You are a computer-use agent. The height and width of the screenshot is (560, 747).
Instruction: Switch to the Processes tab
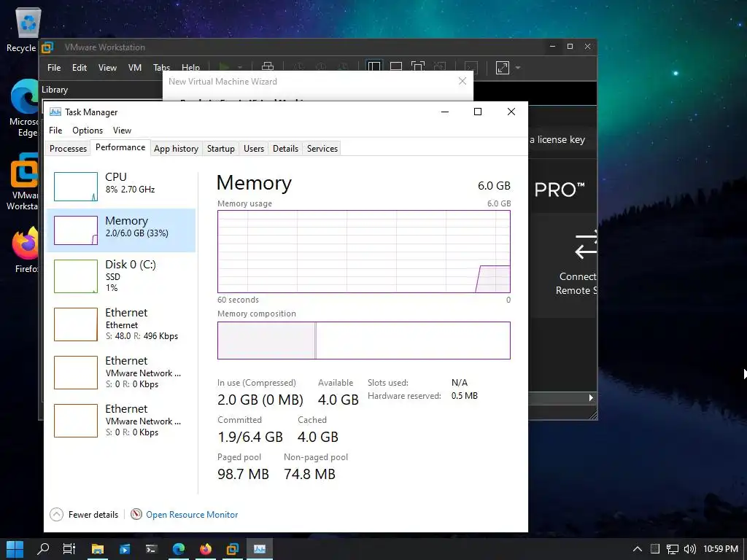coord(68,149)
